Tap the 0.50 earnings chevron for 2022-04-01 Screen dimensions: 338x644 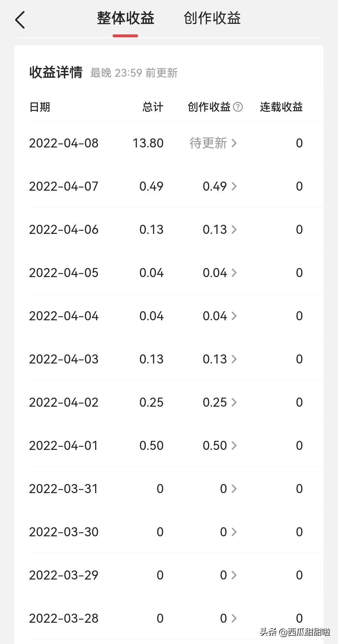[x=234, y=446]
